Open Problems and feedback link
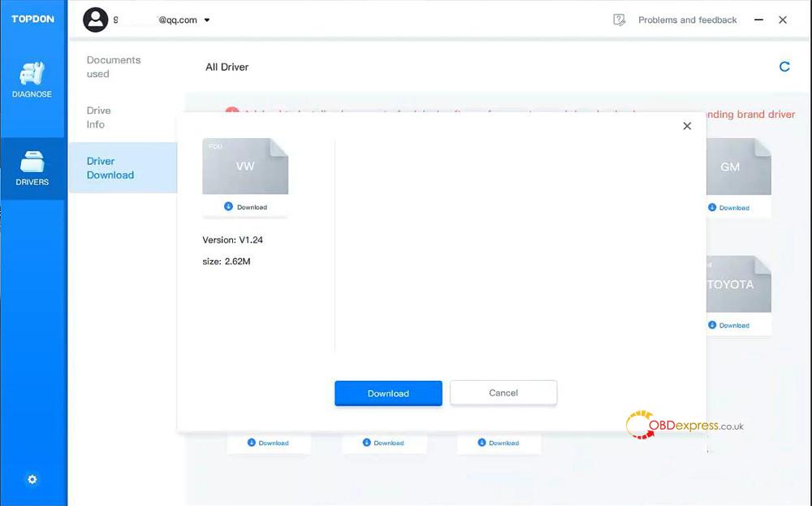This screenshot has width=812, height=506. click(687, 19)
